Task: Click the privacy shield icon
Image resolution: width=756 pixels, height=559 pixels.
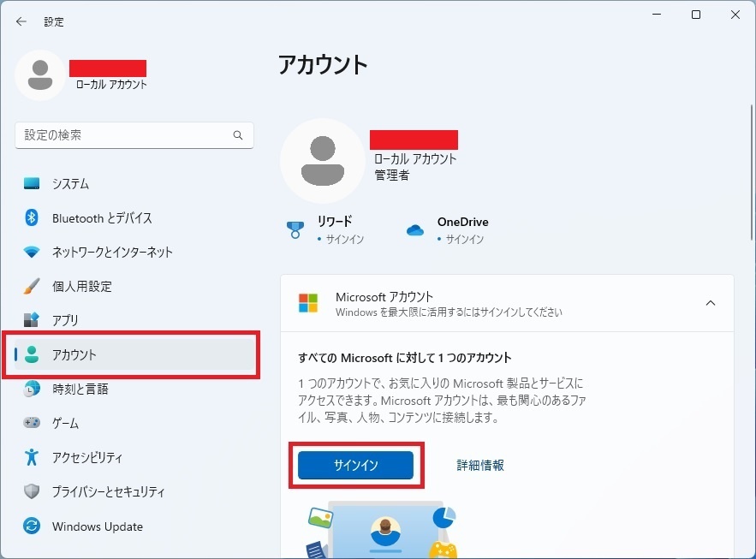Action: pos(32,491)
